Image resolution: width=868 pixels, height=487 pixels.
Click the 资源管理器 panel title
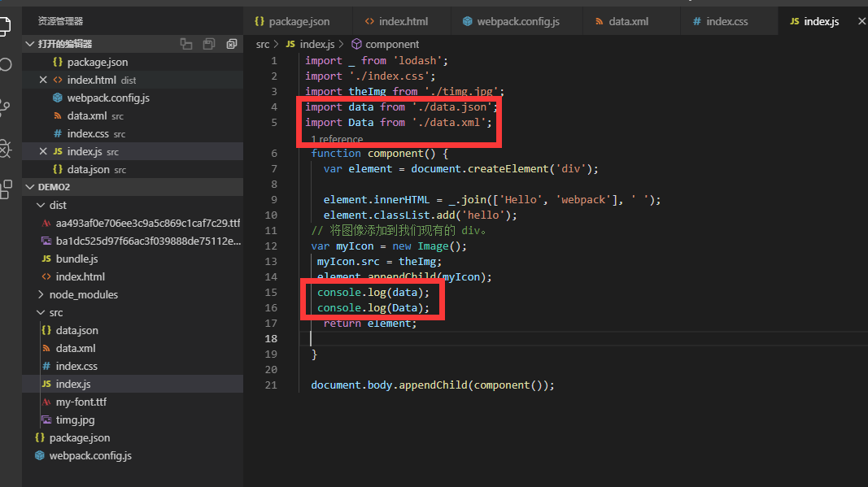tap(60, 21)
